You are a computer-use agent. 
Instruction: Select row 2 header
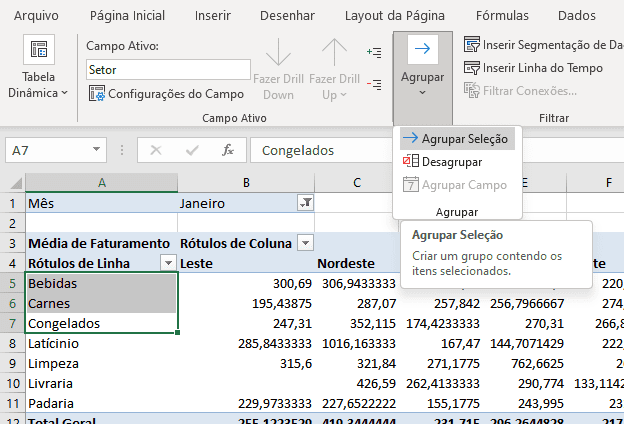[12, 223]
